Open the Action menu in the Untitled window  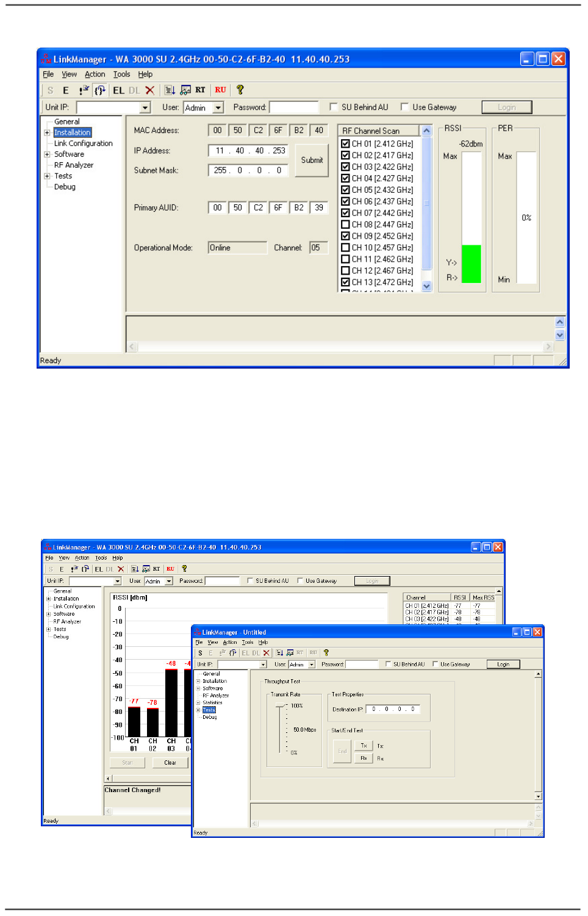tap(230, 643)
